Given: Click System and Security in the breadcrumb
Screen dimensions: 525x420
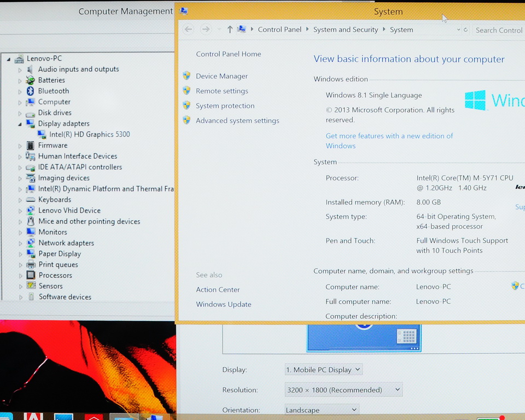Looking at the screenshot, I should pos(346,30).
